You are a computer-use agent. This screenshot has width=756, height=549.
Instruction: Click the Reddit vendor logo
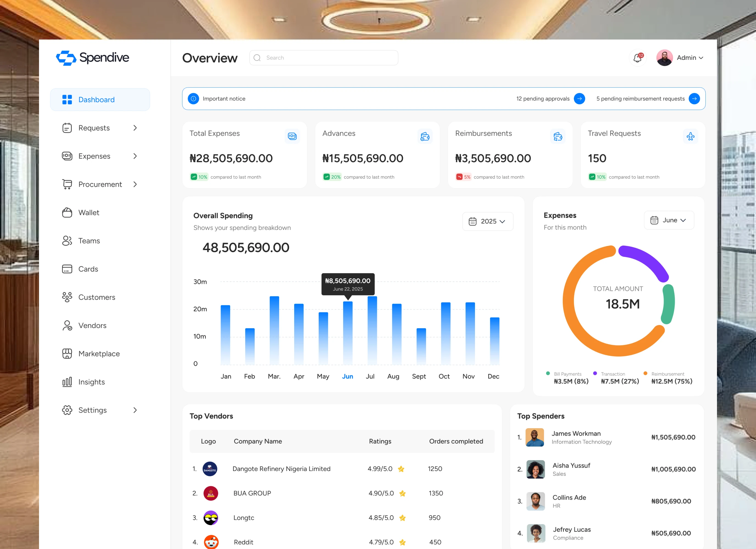pos(211,542)
